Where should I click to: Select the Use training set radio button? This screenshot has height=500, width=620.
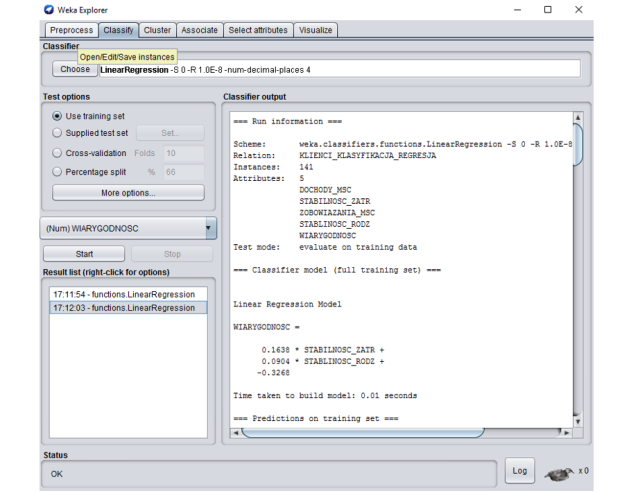pos(57,116)
